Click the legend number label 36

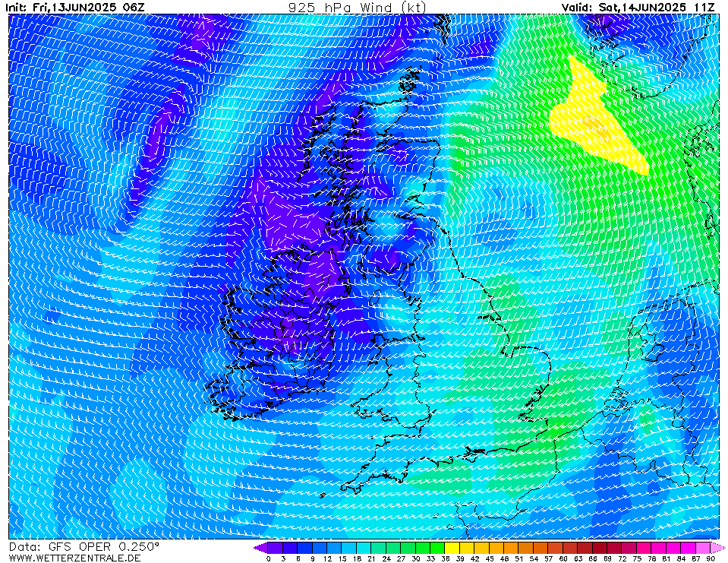point(446,558)
